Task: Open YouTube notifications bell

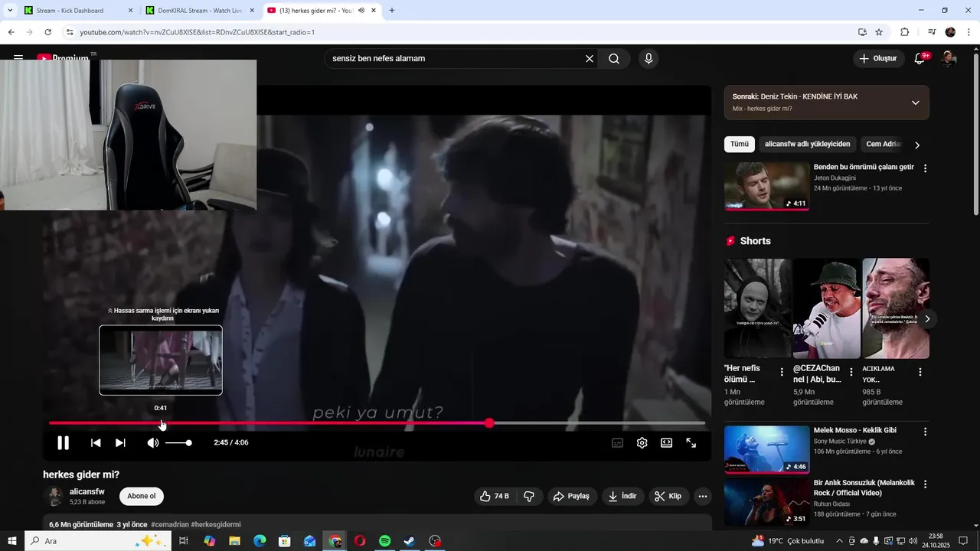Action: point(920,59)
